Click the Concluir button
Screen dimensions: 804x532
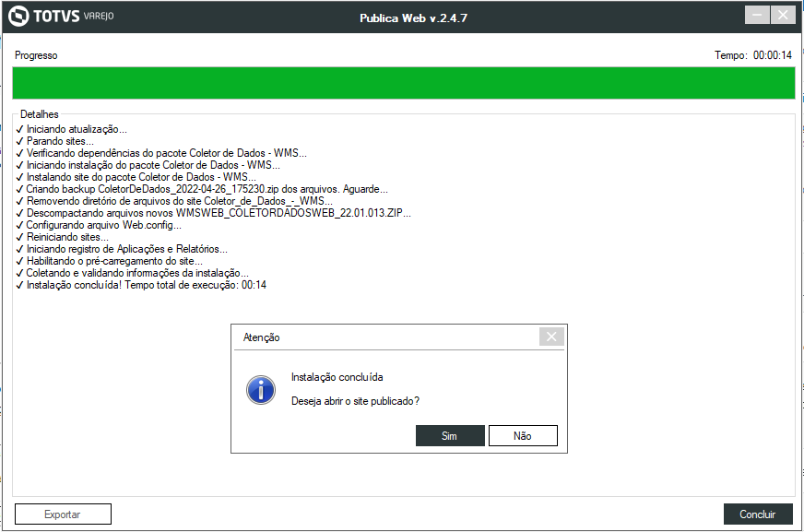pos(758,514)
